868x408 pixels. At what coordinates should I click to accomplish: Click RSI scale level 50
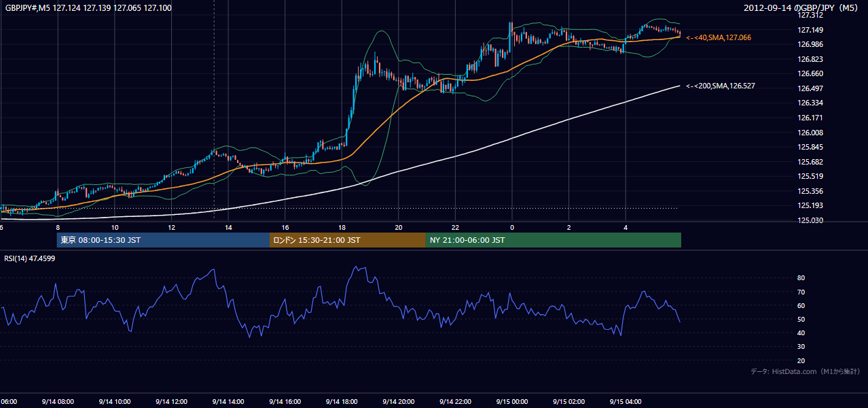[x=801, y=319]
